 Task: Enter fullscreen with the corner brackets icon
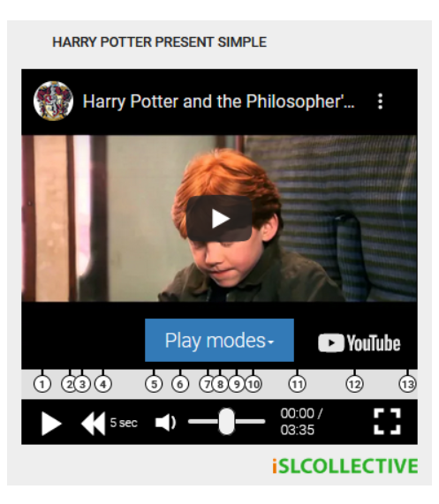pyautogui.click(x=387, y=421)
